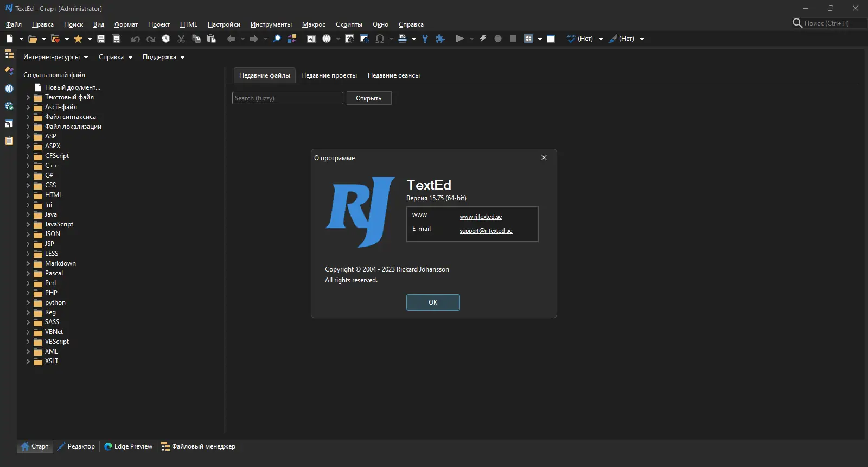Click the Search (fuzzy) input field

288,98
